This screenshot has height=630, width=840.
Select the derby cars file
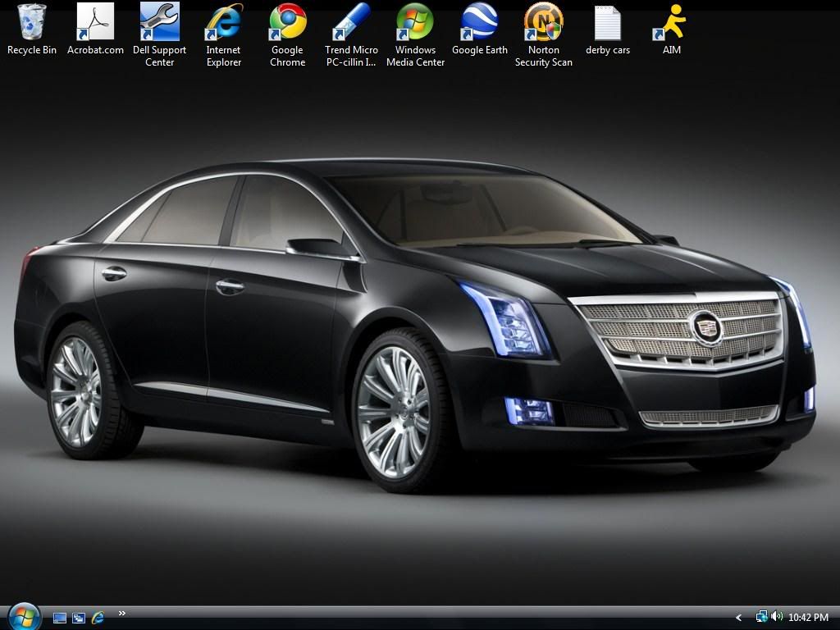click(x=608, y=22)
